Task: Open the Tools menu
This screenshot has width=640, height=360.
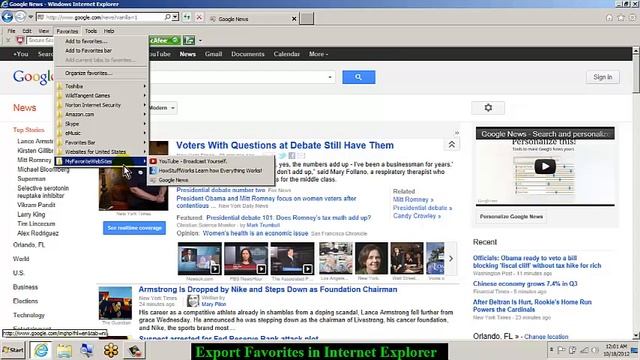Action: (91, 31)
